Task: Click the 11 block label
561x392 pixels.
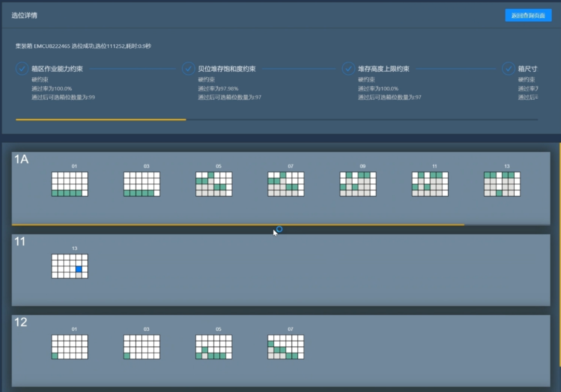Action: pyautogui.click(x=20, y=241)
